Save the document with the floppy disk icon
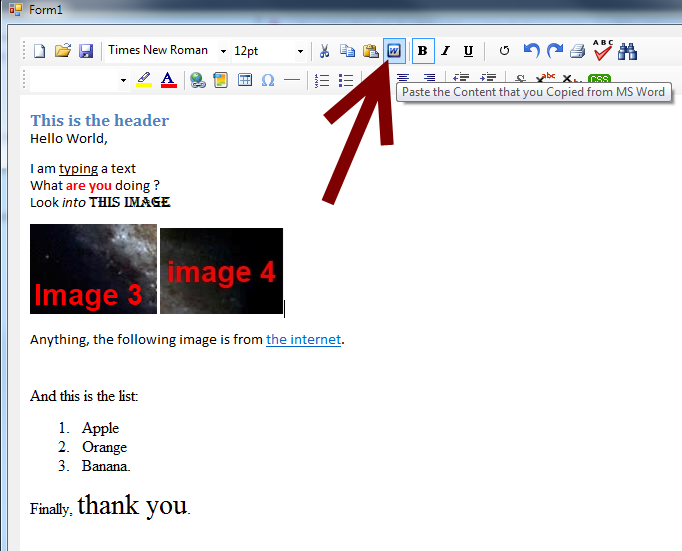This screenshot has width=682, height=551. (86, 51)
